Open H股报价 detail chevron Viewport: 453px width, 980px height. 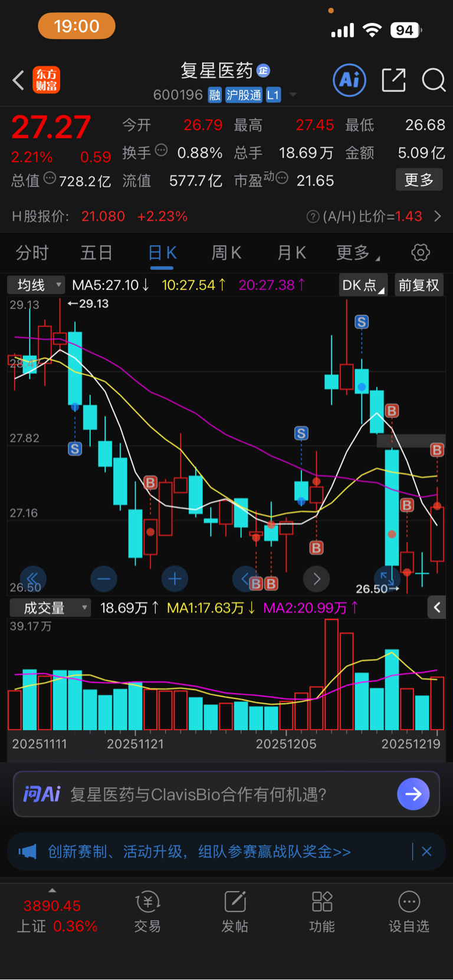438,216
